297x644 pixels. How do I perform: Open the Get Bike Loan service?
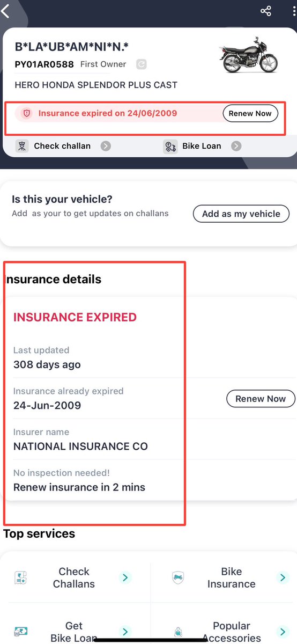pyautogui.click(x=74, y=632)
